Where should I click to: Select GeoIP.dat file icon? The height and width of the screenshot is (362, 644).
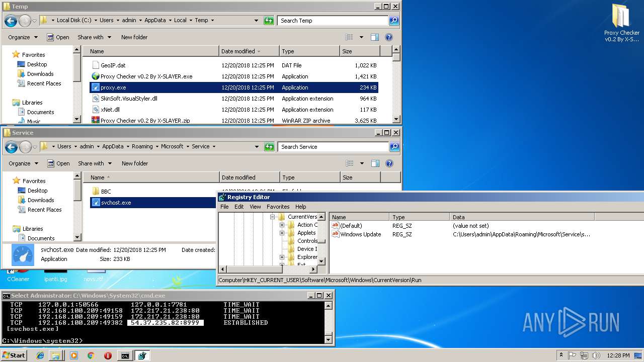coord(96,65)
